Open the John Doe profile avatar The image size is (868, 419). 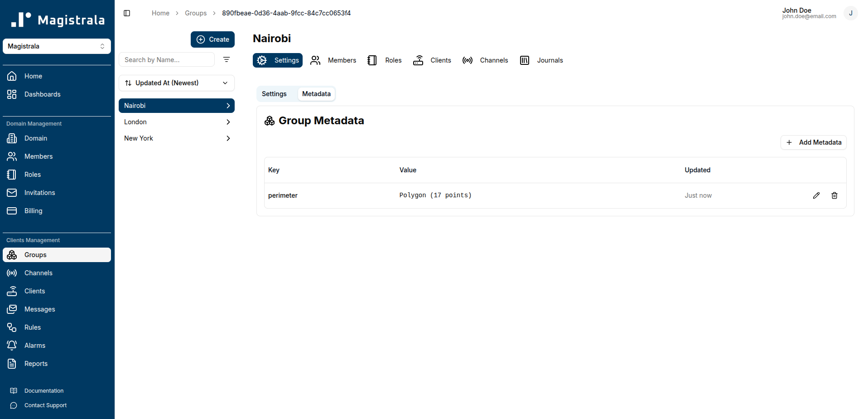coord(850,13)
